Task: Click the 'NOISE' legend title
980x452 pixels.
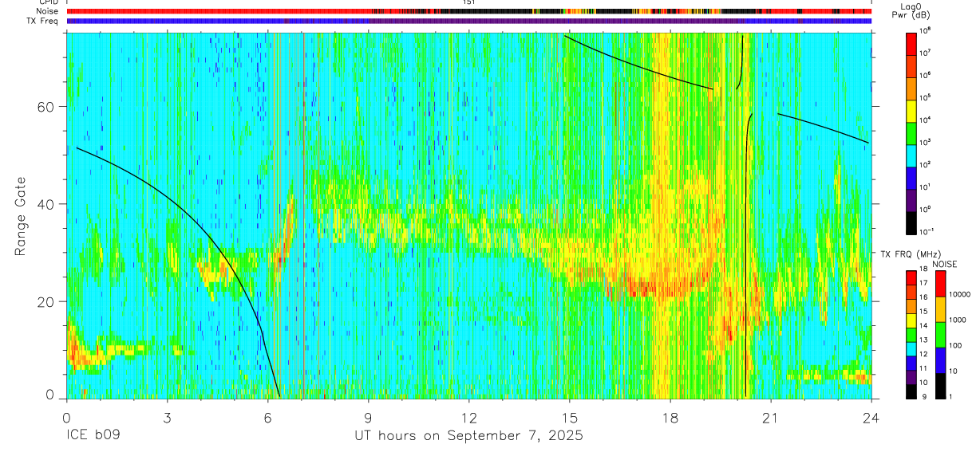Action: pyautogui.click(x=944, y=264)
